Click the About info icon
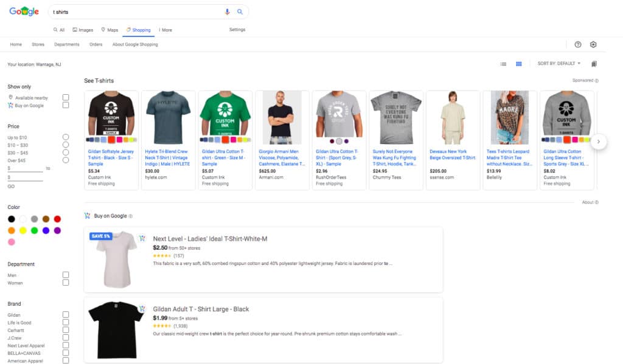The width and height of the screenshot is (623, 364). 596,202
